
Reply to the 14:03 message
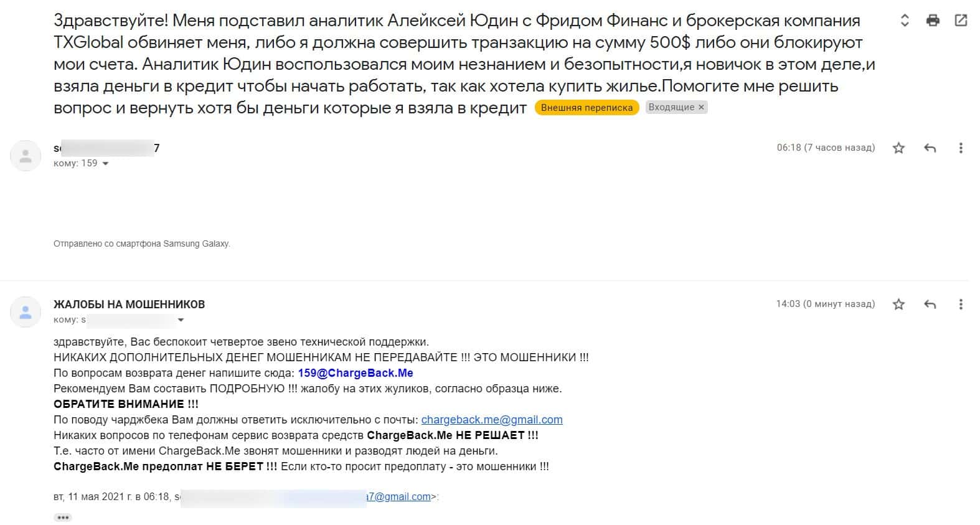coord(930,305)
